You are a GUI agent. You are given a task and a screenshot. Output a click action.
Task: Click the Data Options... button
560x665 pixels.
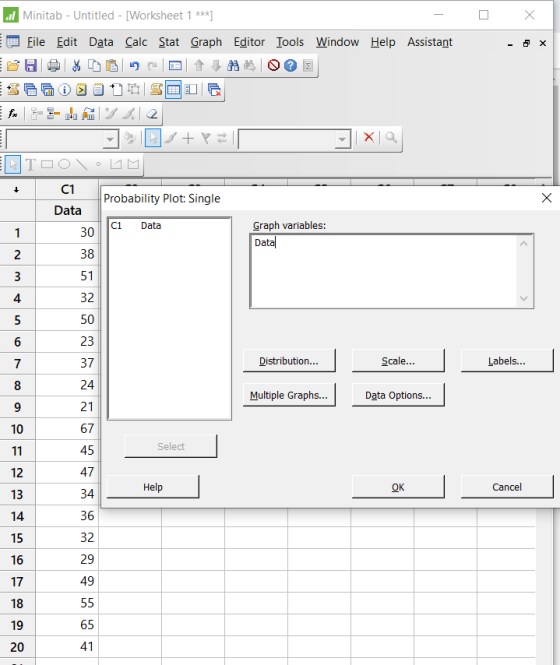398,395
